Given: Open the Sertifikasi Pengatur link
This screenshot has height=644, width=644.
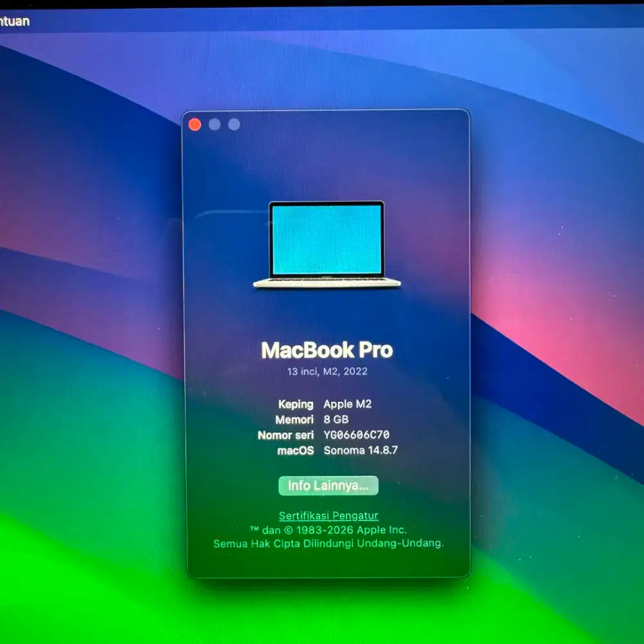Looking at the screenshot, I should pyautogui.click(x=328, y=515).
